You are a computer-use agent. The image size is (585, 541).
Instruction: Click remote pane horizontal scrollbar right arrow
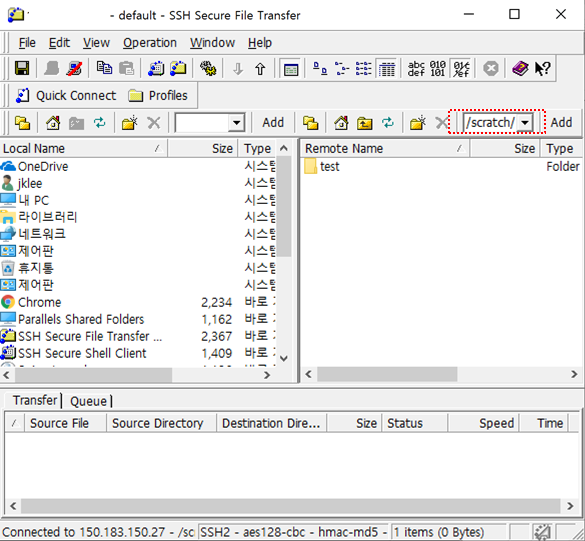click(x=574, y=374)
